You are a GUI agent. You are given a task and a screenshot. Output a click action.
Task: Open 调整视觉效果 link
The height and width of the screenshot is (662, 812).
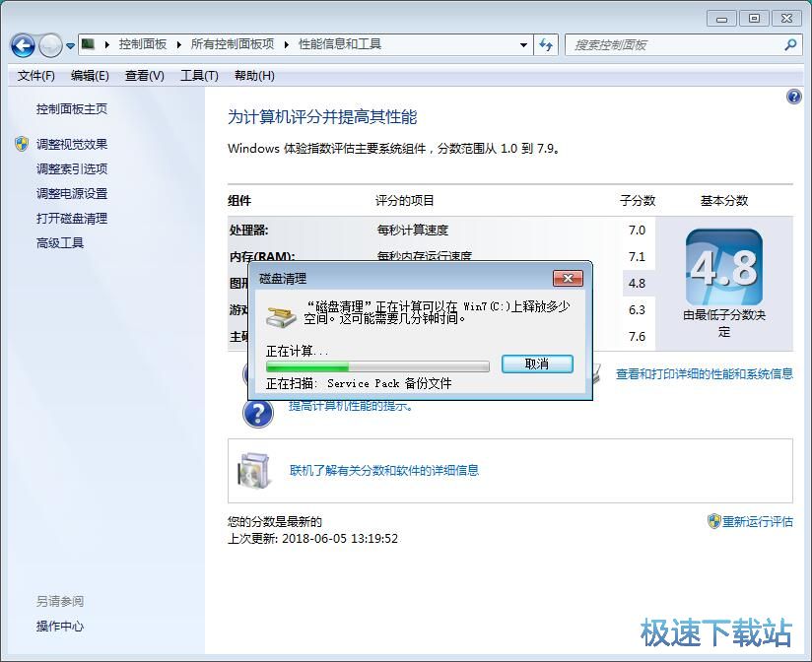[x=72, y=145]
